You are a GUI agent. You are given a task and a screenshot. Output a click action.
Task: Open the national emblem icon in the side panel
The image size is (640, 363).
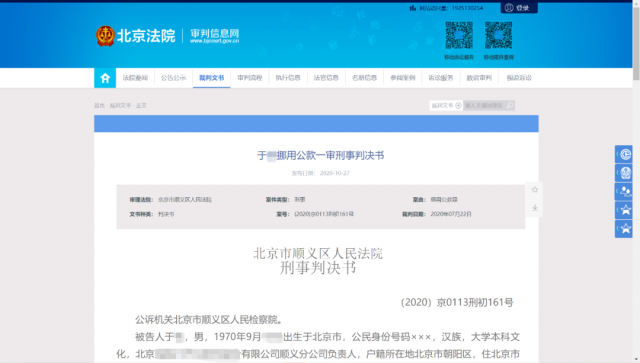[624, 172]
